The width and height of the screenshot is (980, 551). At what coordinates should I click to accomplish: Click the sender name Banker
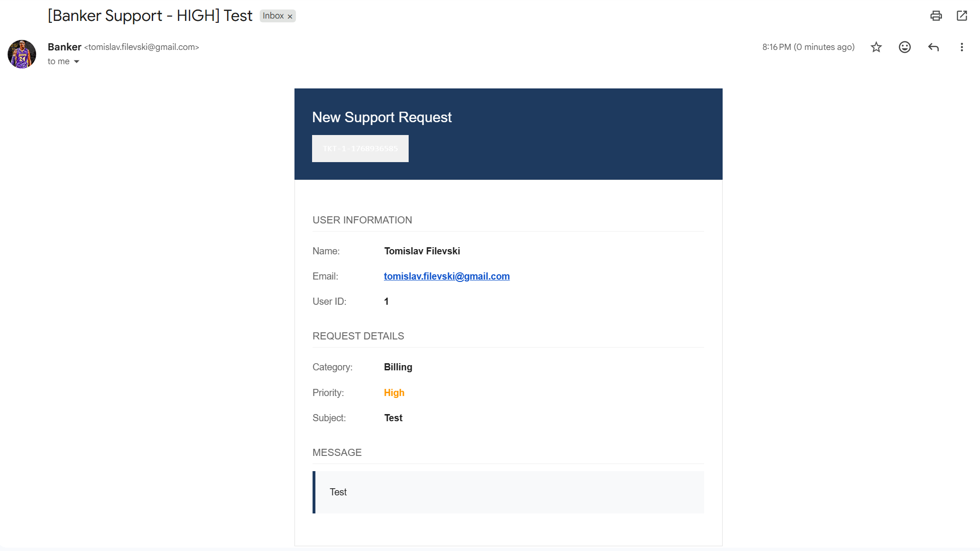(x=64, y=47)
